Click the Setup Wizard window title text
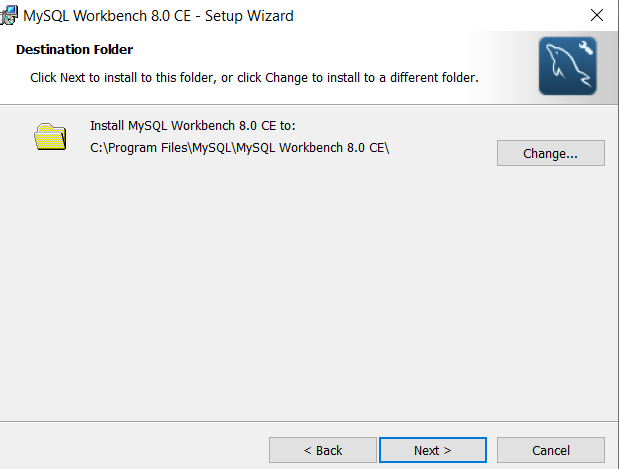The width and height of the screenshot is (619, 469). [158, 16]
